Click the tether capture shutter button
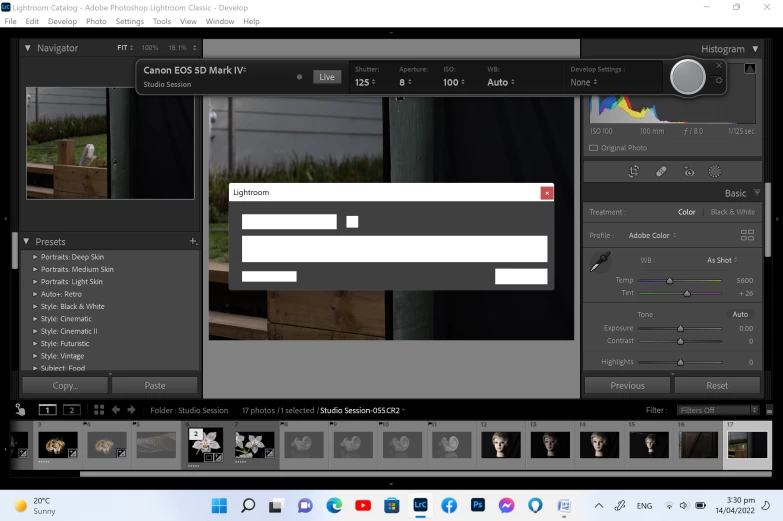Viewport: 783px width, 521px height. (x=688, y=77)
